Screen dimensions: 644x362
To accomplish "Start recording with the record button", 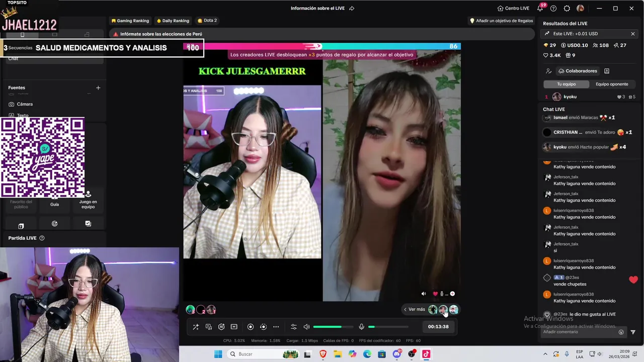I will point(251,327).
